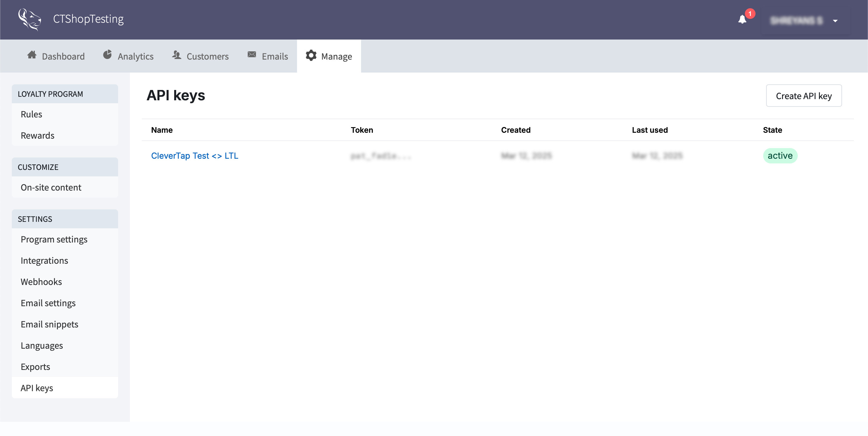The height and width of the screenshot is (436, 868).
Task: Click the Emails envelope icon
Action: tap(252, 55)
